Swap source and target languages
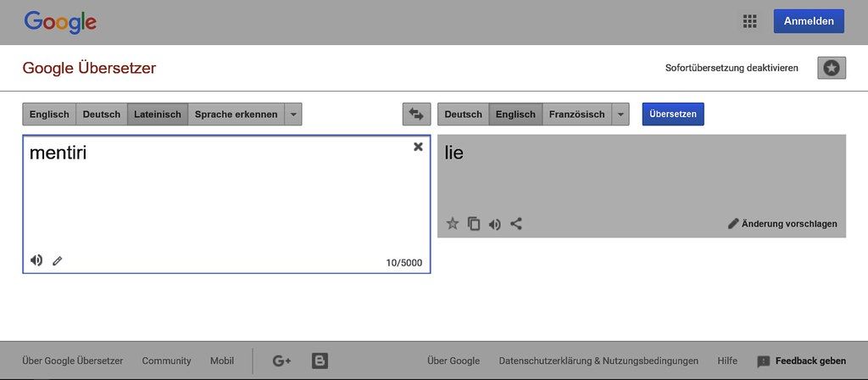 click(416, 115)
